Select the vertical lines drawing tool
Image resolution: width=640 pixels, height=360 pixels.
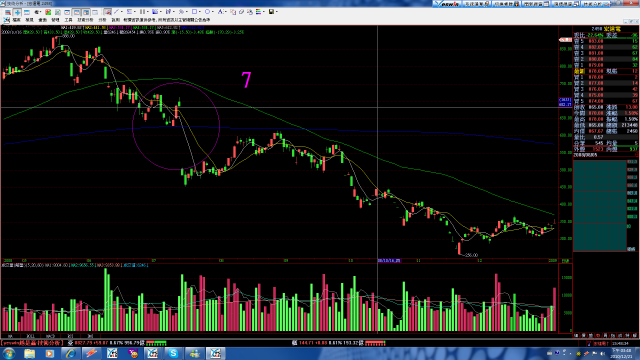coord(142,12)
